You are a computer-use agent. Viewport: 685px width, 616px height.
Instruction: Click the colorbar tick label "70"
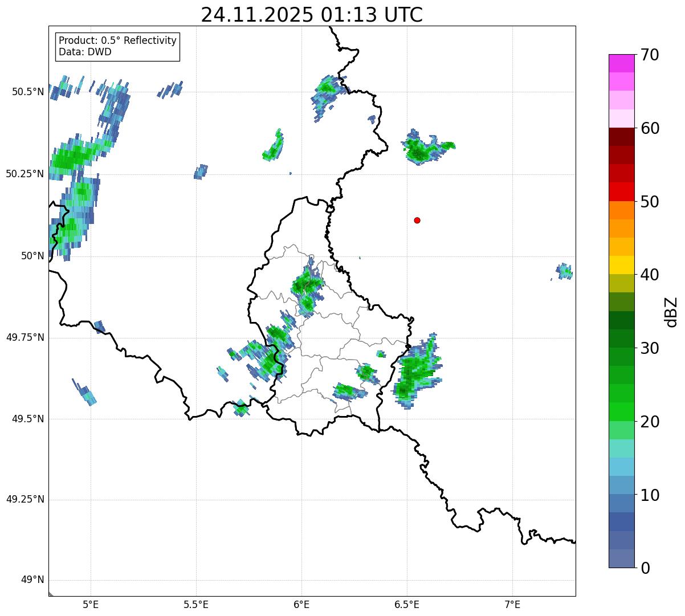pos(650,55)
